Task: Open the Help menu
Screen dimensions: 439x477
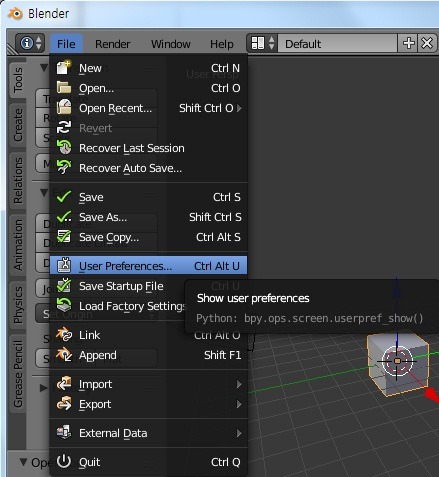Action: point(222,44)
